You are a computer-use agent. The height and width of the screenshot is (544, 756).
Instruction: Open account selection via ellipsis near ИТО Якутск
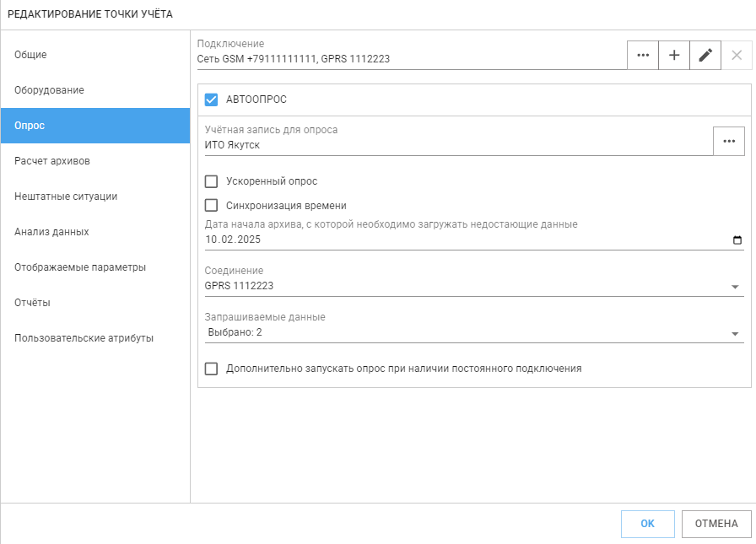pyautogui.click(x=729, y=141)
